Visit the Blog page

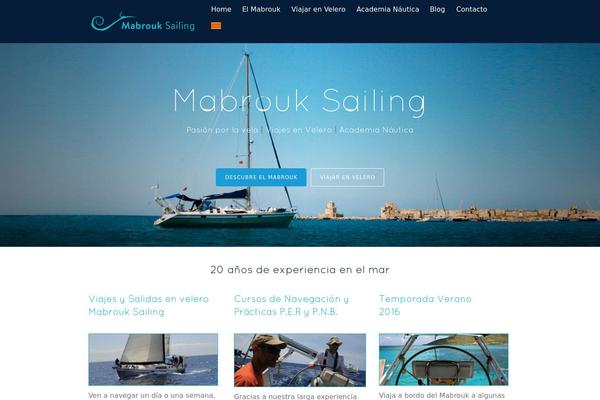(437, 9)
